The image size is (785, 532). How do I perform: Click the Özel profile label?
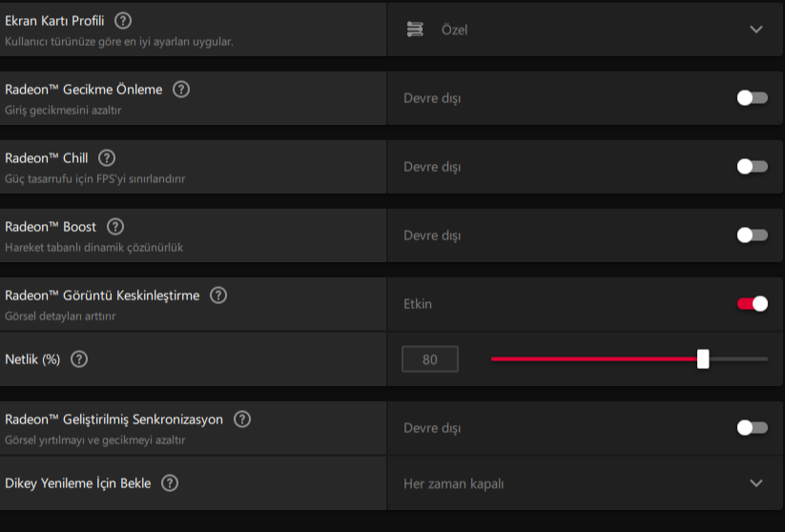[x=454, y=30]
